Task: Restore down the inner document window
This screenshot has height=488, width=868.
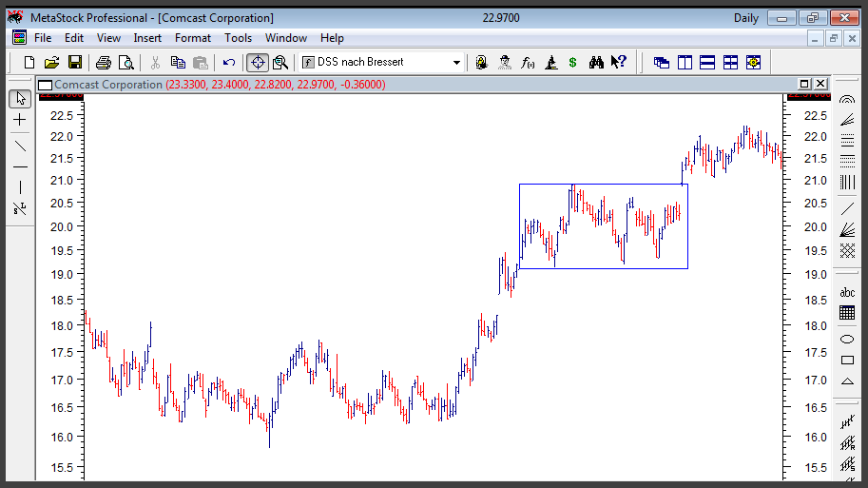Action: pos(833,38)
